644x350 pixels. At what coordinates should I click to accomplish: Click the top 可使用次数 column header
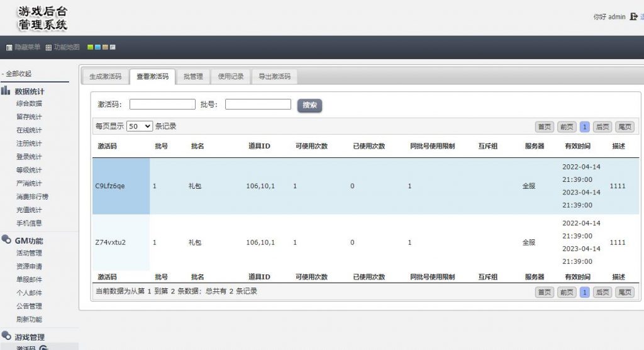click(311, 146)
